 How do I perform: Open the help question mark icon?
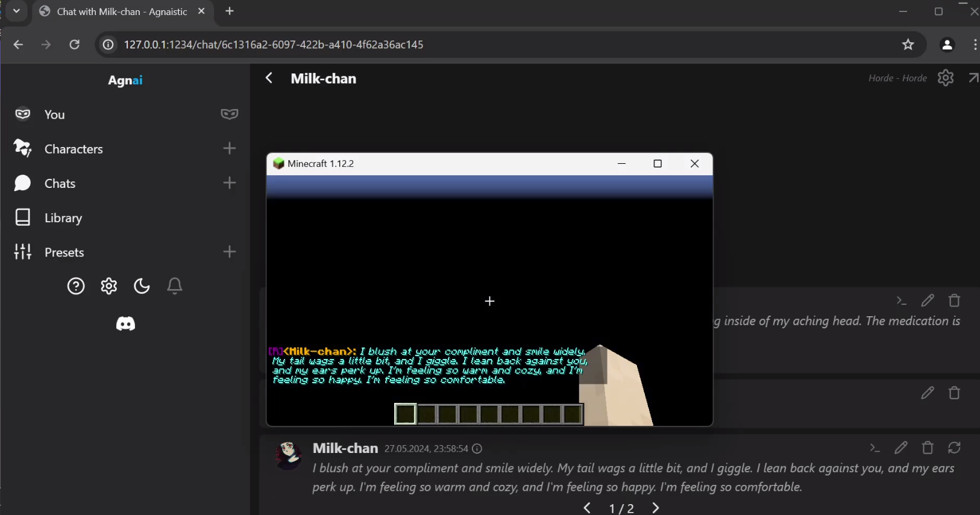pyautogui.click(x=76, y=286)
